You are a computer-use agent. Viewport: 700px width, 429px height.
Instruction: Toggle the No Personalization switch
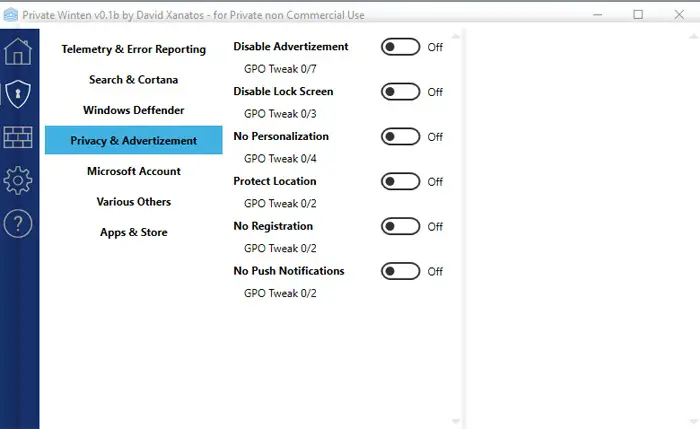401,137
